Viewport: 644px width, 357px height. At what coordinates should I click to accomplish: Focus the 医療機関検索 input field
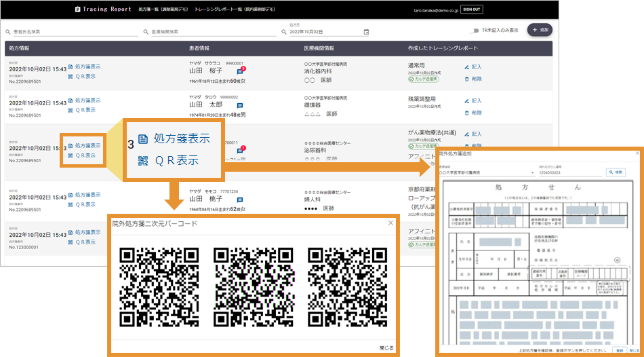click(x=214, y=32)
